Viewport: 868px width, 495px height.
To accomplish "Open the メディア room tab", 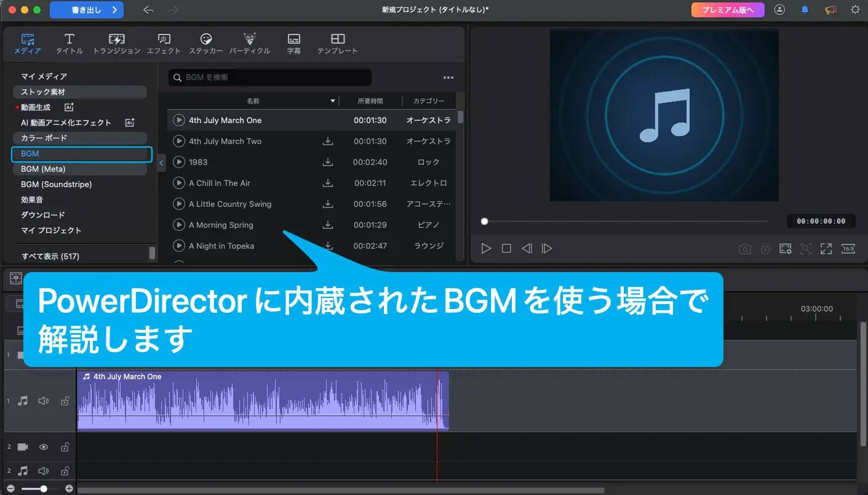I will (28, 44).
